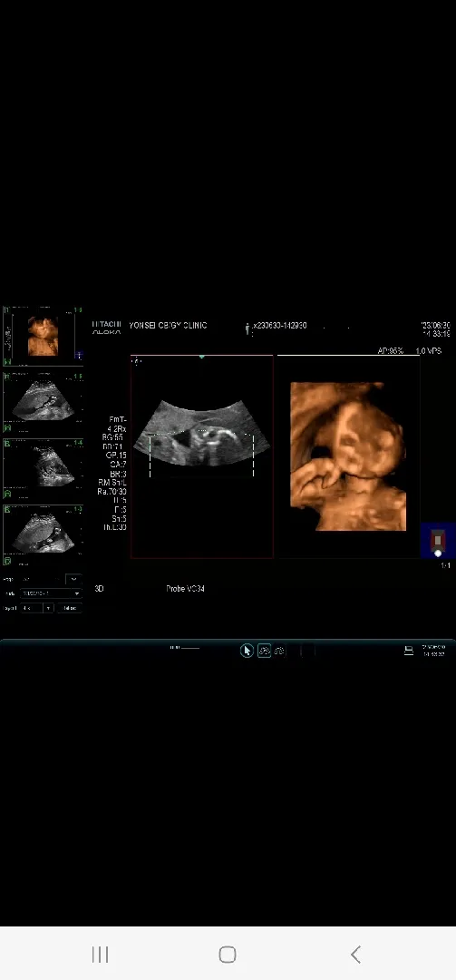Select the 3D fetal face thumbnail
The height and width of the screenshot is (980, 456).
tap(43, 337)
